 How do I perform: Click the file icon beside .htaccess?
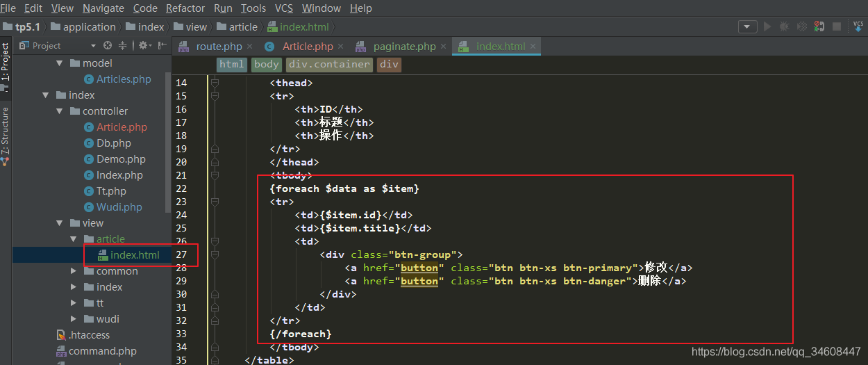[61, 335]
